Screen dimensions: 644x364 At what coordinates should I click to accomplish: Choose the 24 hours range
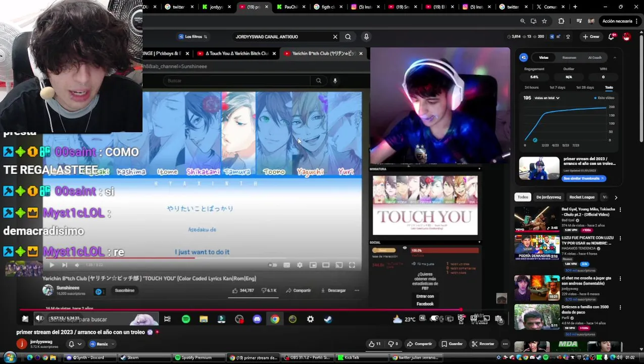[531, 87]
